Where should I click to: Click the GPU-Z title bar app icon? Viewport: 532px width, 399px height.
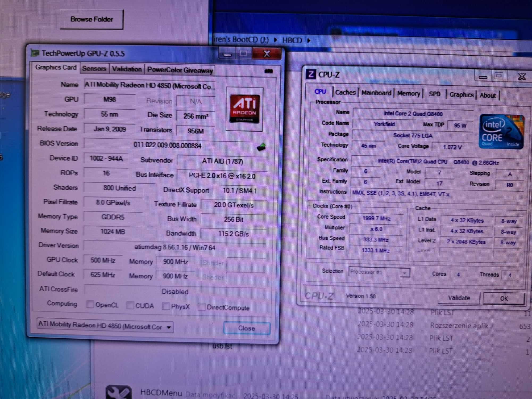[35, 53]
